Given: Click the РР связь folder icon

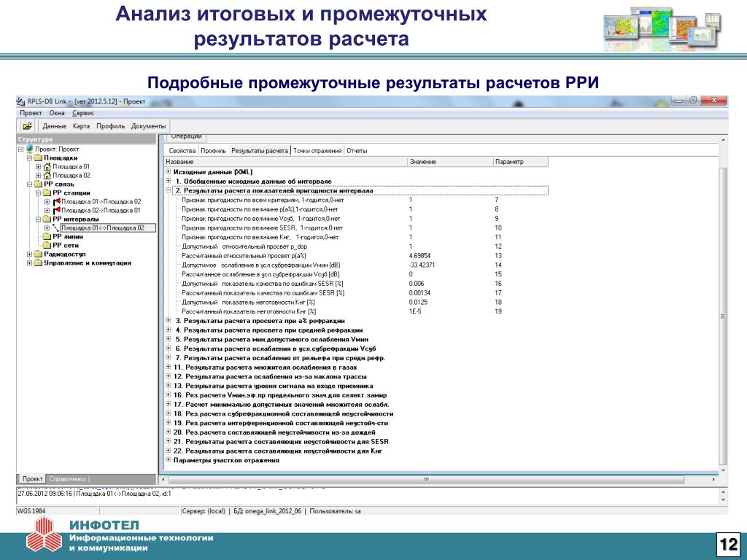Looking at the screenshot, I should pyautogui.click(x=38, y=184).
